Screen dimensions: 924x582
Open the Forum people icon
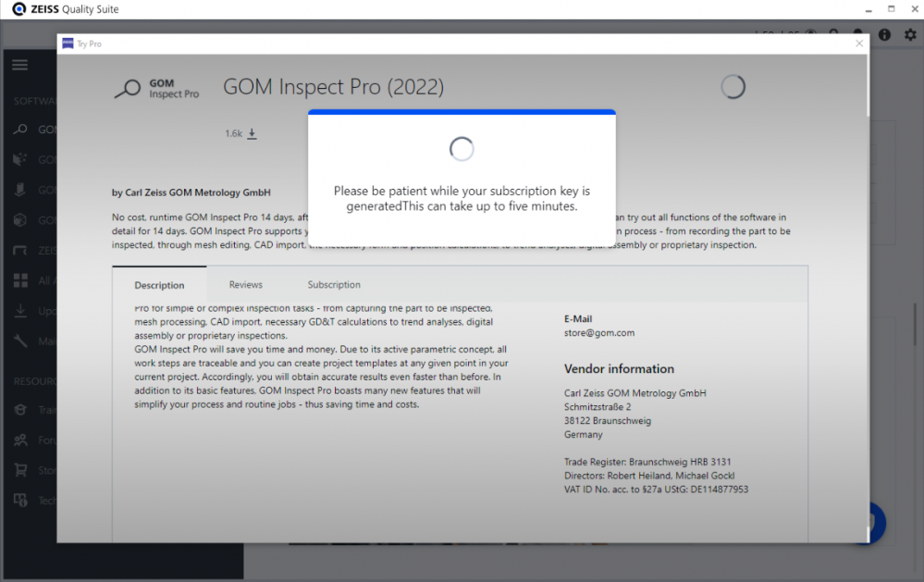click(x=19, y=440)
